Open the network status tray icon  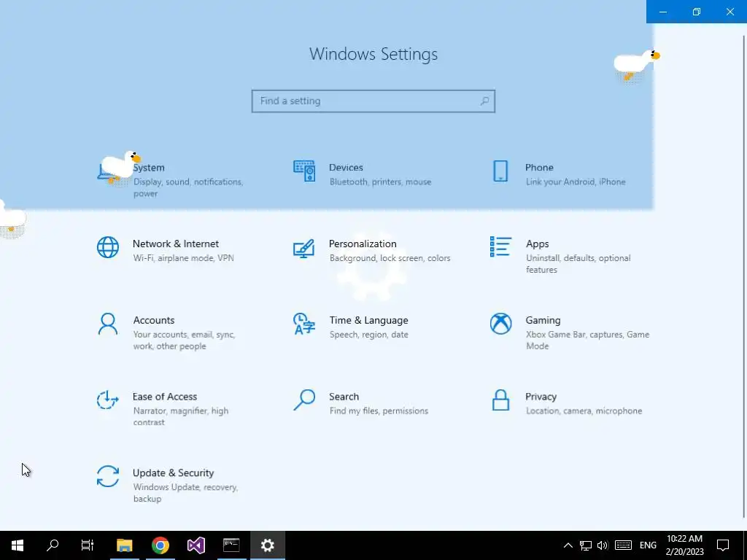point(586,545)
